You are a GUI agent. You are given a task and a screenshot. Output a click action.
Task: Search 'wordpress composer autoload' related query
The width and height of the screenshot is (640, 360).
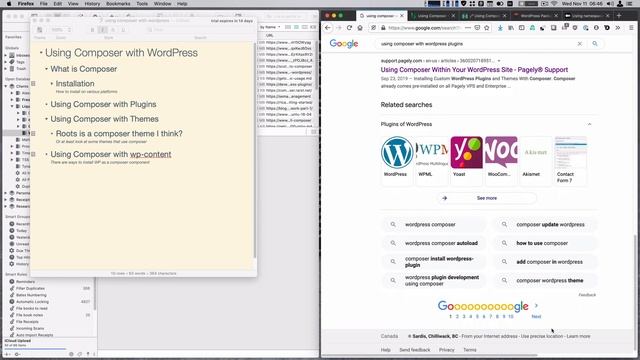pos(434,243)
